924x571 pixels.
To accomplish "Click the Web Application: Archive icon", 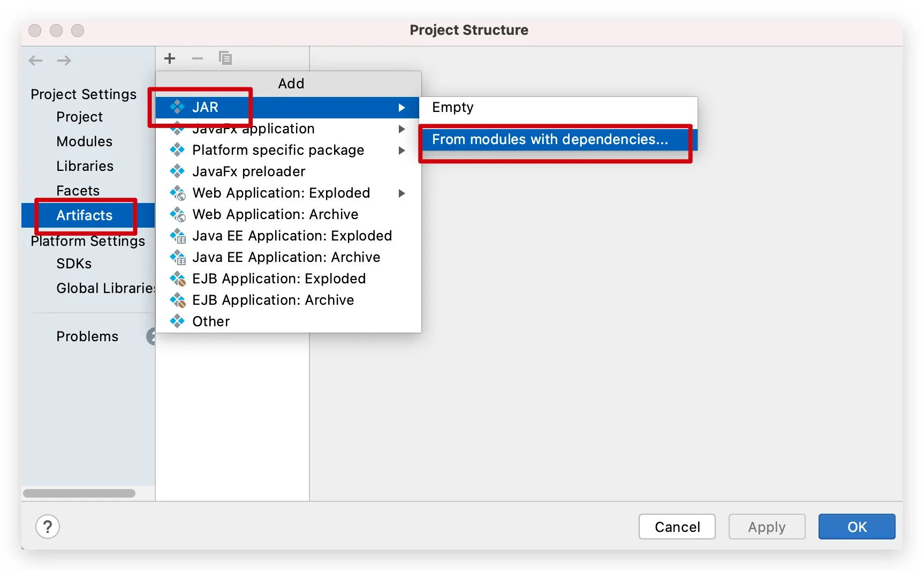I will [x=178, y=214].
